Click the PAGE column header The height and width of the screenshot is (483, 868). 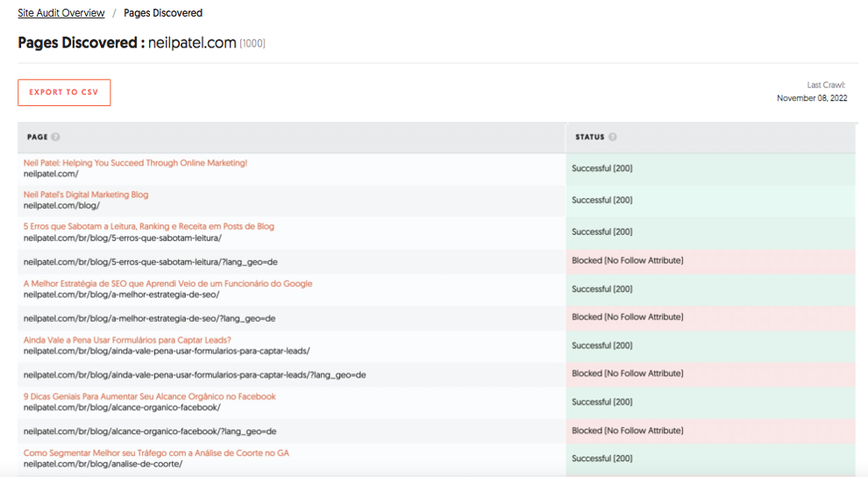coord(37,138)
